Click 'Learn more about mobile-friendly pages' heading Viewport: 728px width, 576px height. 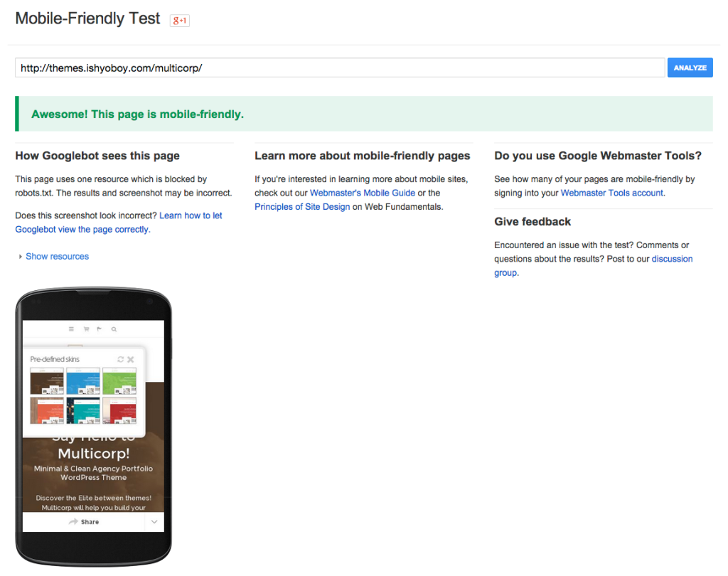[362, 156]
